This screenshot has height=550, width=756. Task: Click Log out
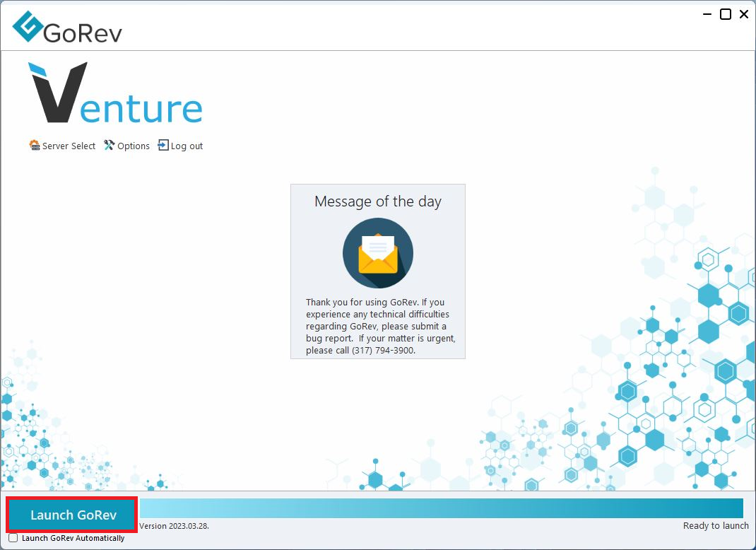[x=180, y=146]
